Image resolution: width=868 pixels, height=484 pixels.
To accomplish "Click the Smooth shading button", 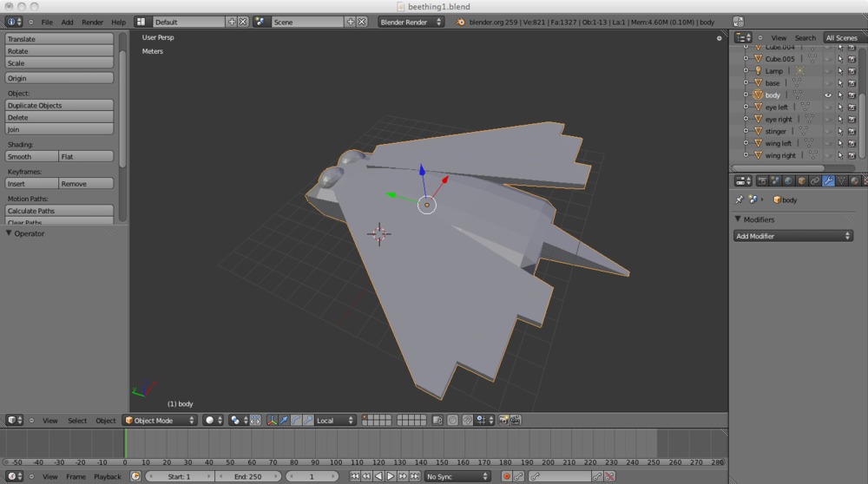I will 32,156.
